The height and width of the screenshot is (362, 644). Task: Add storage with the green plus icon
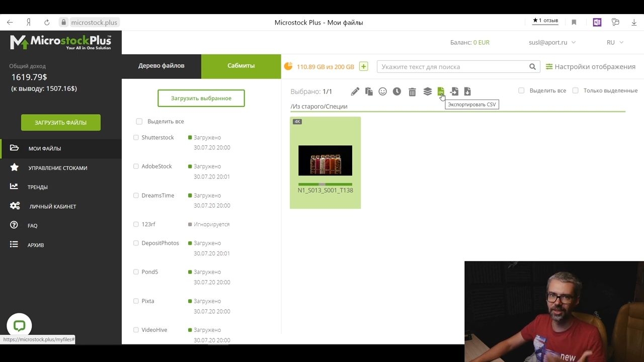[364, 66]
